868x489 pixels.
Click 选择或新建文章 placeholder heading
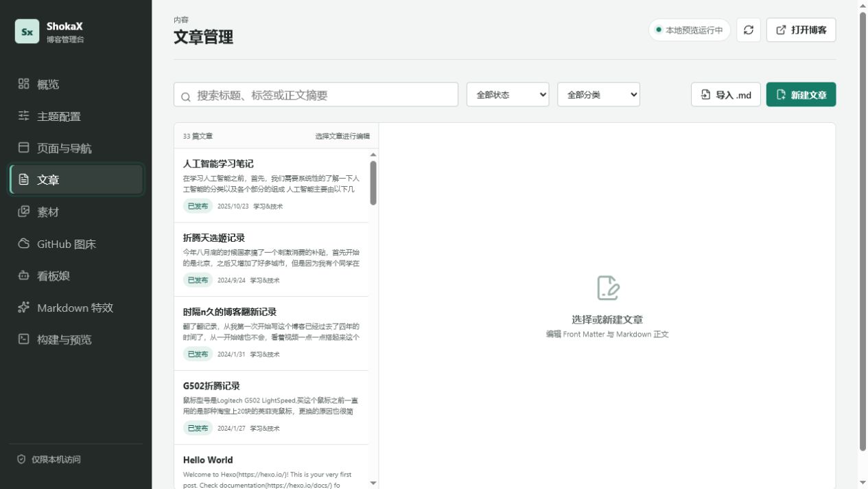pos(607,319)
